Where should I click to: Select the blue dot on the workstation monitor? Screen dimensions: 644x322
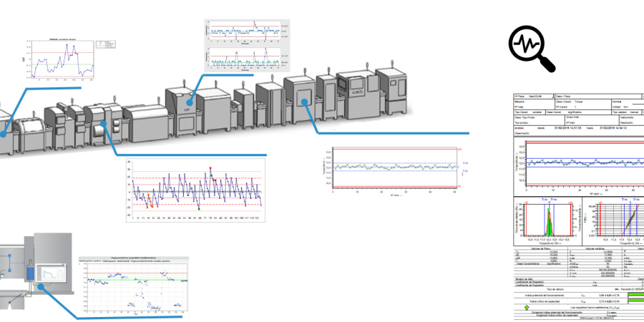tap(42, 286)
